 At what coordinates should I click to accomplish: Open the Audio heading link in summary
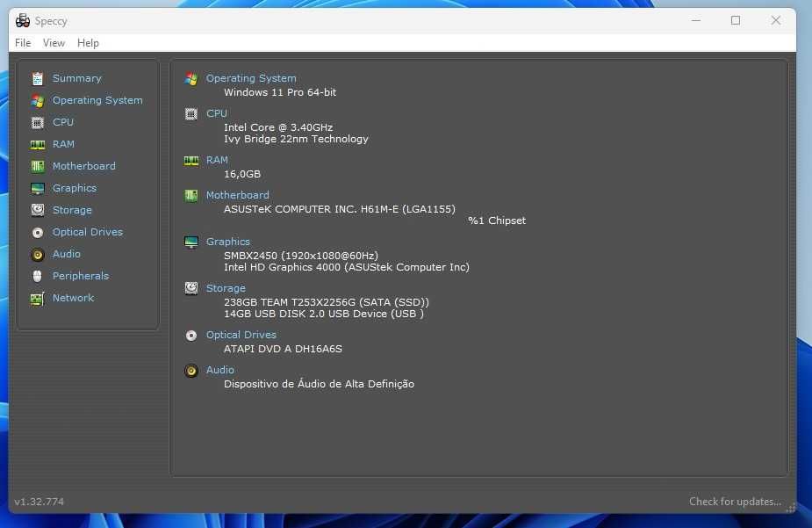click(220, 370)
